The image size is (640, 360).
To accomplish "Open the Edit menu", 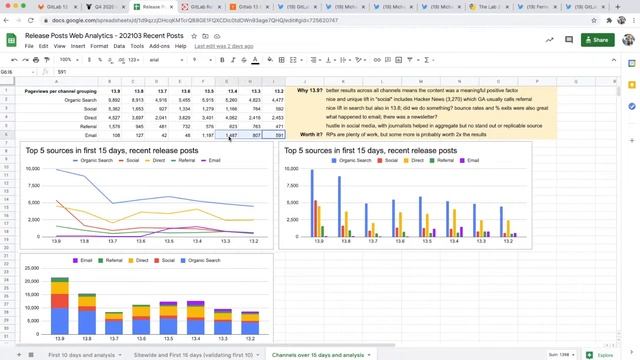I will (x=43, y=46).
